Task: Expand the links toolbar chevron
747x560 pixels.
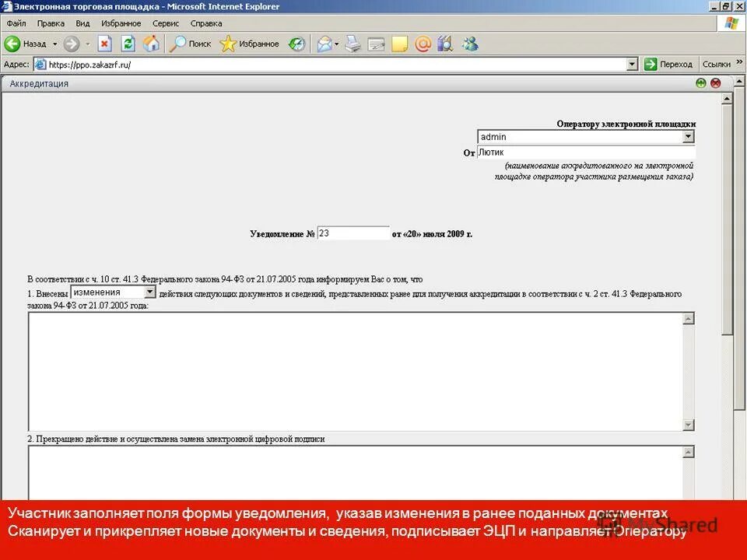Action: click(x=739, y=62)
